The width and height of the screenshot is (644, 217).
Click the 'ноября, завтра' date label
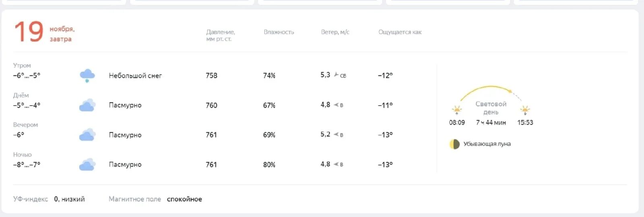click(x=62, y=34)
